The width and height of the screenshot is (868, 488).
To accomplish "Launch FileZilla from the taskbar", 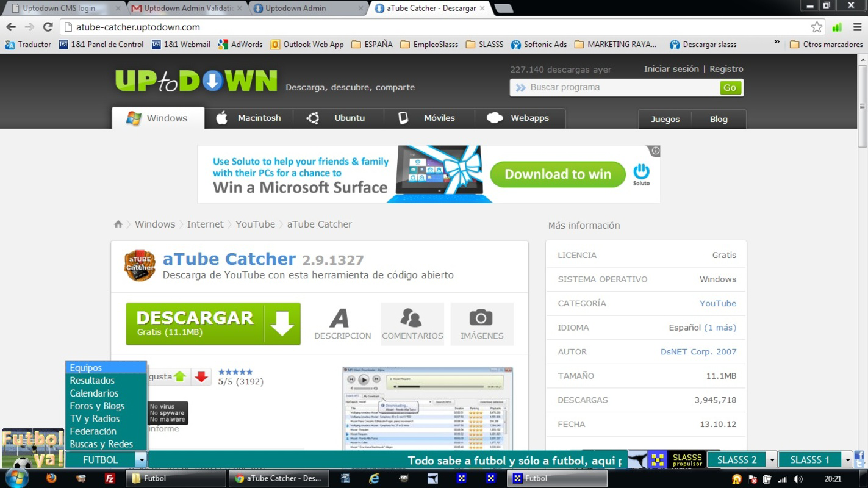I will (x=110, y=478).
